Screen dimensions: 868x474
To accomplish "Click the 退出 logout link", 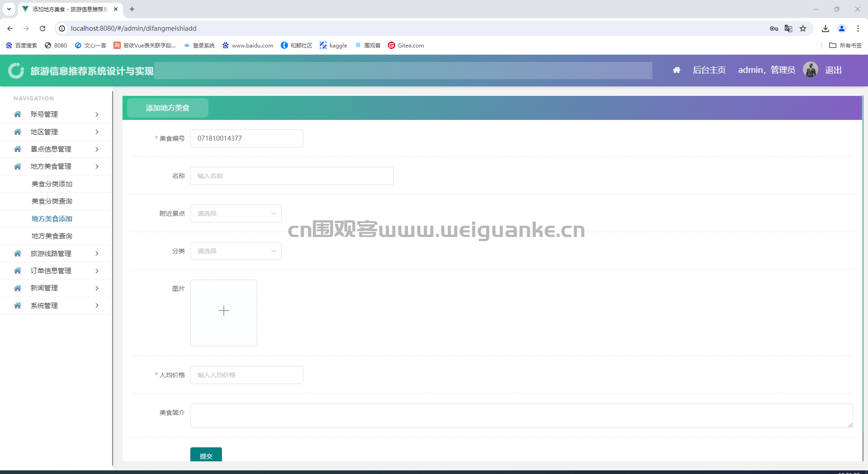I will 833,70.
